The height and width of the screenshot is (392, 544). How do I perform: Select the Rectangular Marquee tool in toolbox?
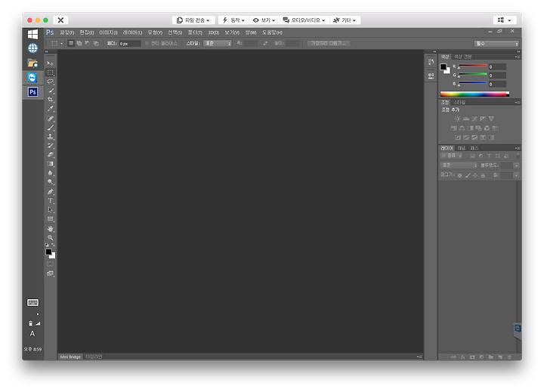click(51, 73)
